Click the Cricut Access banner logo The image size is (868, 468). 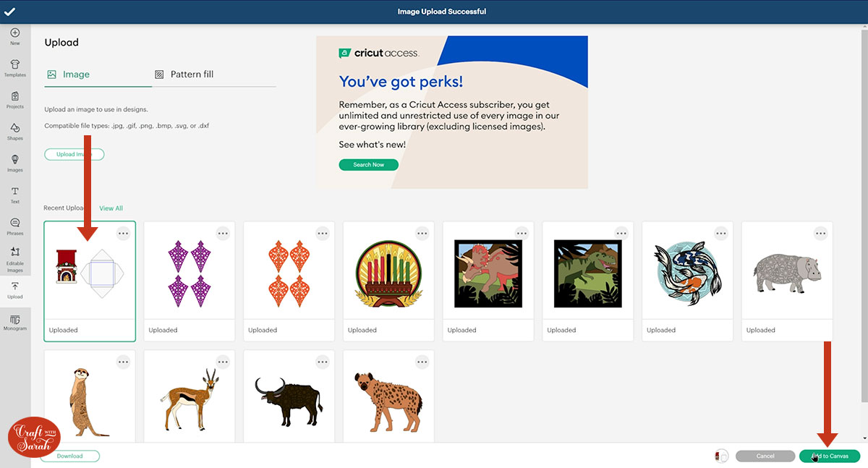(378, 54)
